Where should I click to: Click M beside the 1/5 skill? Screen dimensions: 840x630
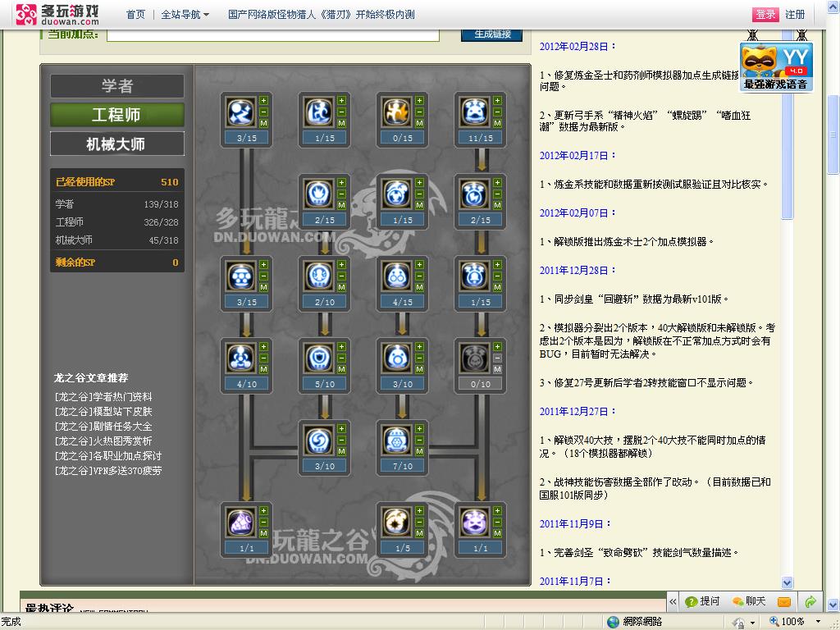click(x=419, y=533)
